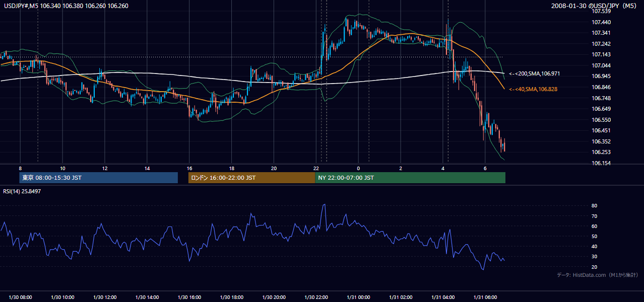This screenshot has height=302, width=644.
Task: Click price axis value 106.748
Action: point(601,98)
